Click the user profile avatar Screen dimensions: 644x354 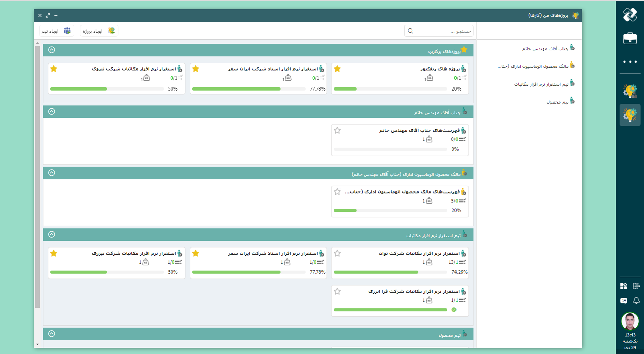(630, 321)
